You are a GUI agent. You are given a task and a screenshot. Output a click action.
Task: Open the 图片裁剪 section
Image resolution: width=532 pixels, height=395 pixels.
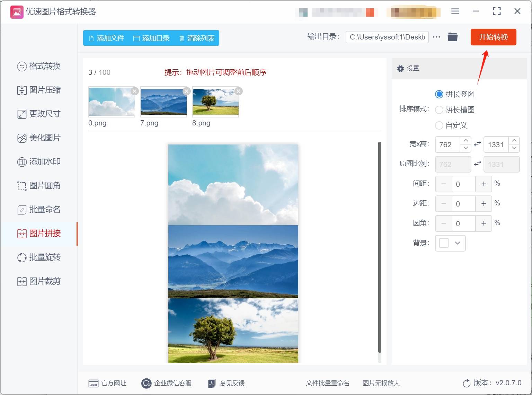(39, 281)
